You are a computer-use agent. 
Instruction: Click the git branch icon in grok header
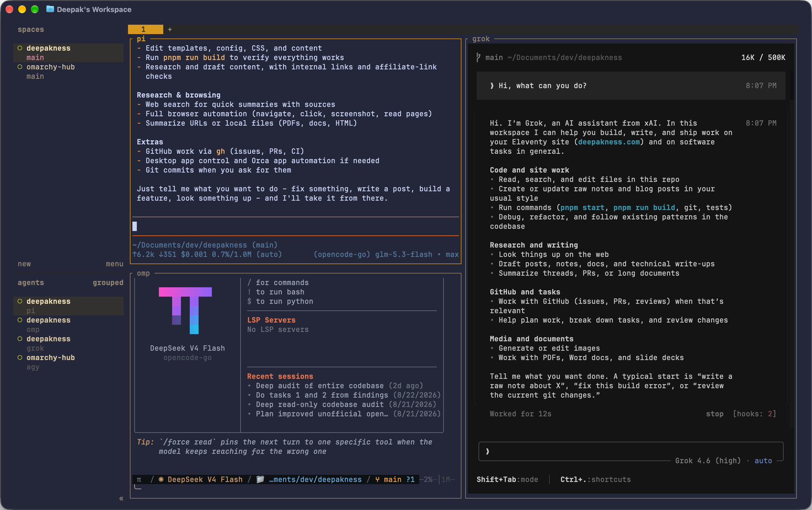[478, 57]
